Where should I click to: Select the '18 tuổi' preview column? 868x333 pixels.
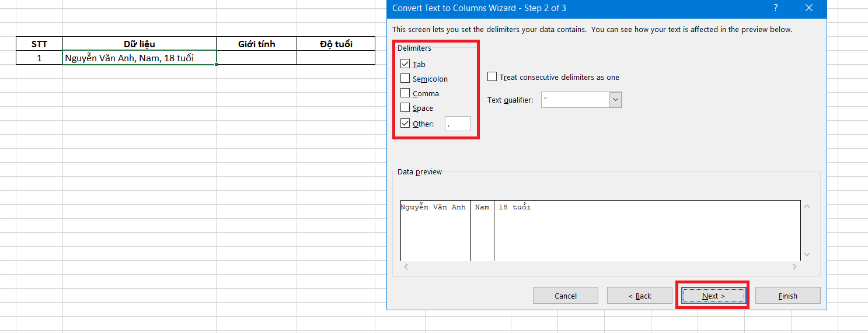pos(647,230)
